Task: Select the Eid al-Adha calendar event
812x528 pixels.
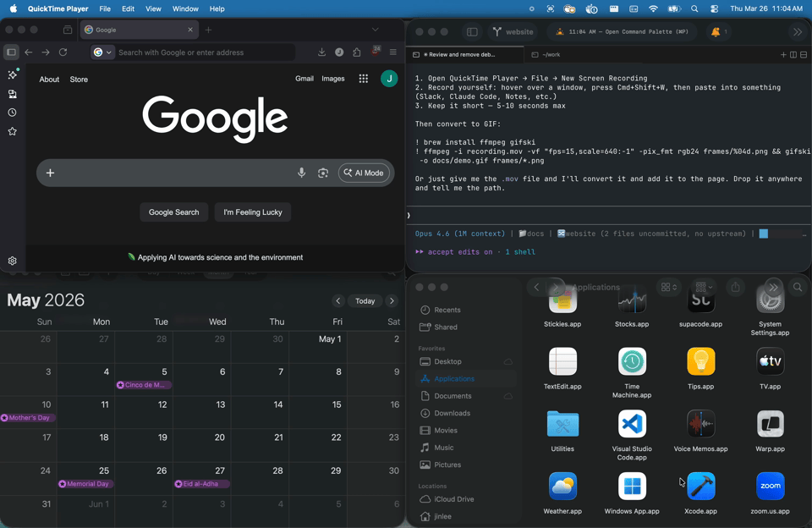Action: tap(201, 484)
